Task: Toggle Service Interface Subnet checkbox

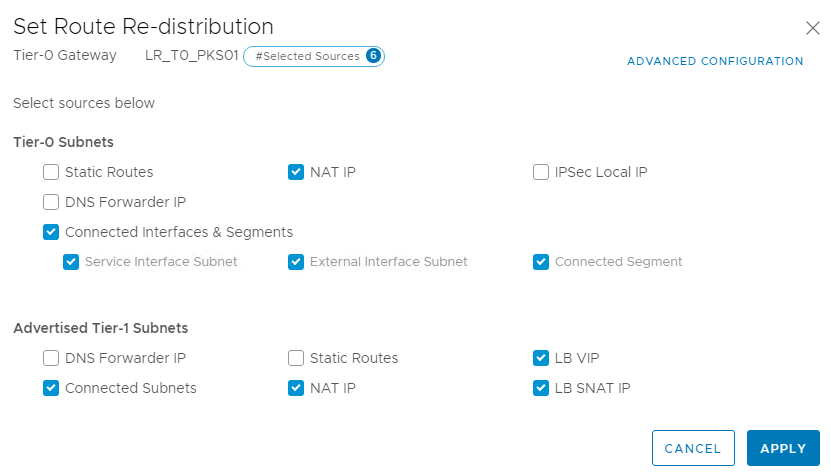Action: tap(71, 262)
